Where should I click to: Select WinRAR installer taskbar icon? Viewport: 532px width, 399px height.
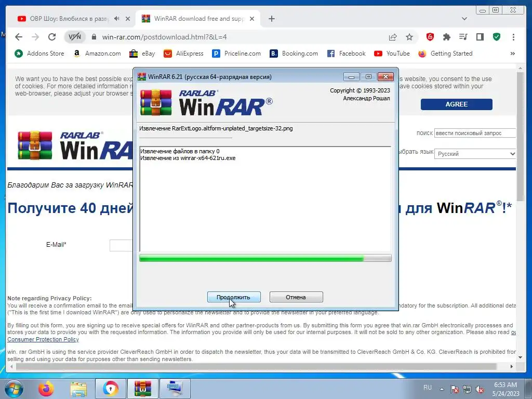click(x=143, y=389)
